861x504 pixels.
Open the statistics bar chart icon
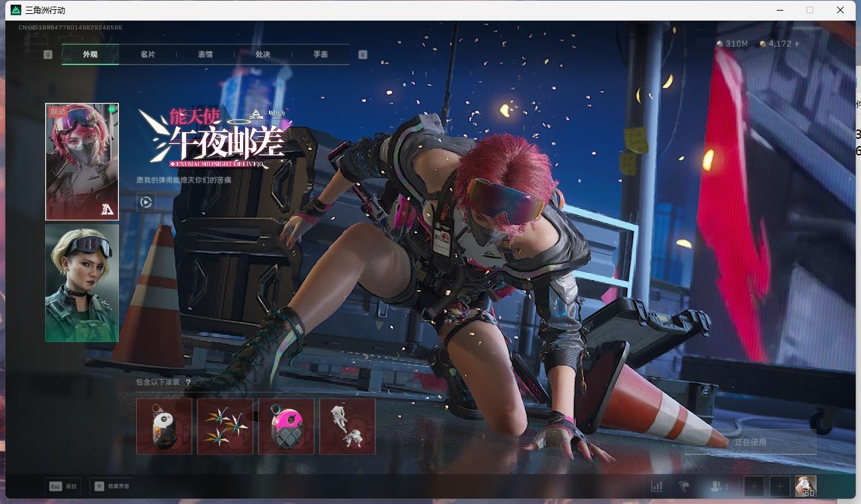point(656,486)
